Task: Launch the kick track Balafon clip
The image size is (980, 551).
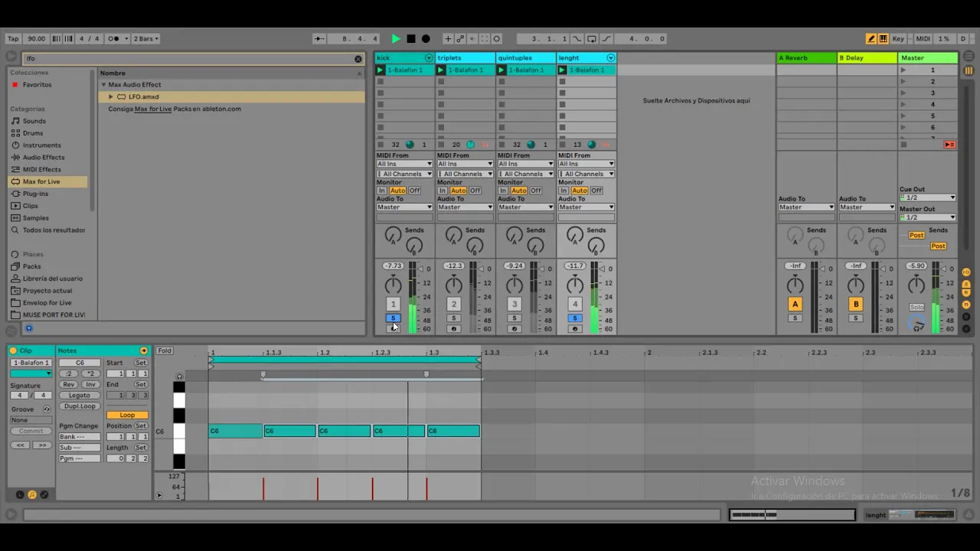Action: [x=380, y=70]
